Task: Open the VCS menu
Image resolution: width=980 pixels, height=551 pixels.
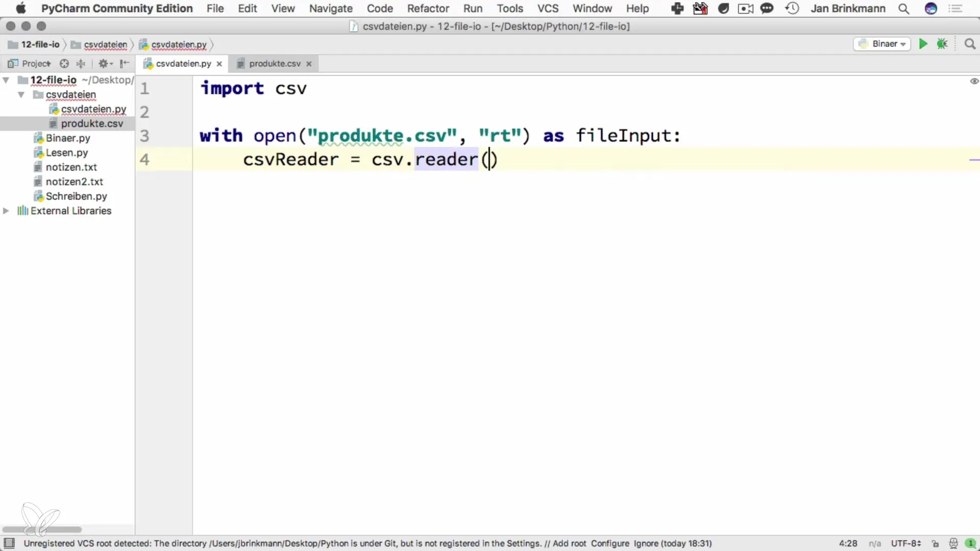Action: pyautogui.click(x=548, y=9)
